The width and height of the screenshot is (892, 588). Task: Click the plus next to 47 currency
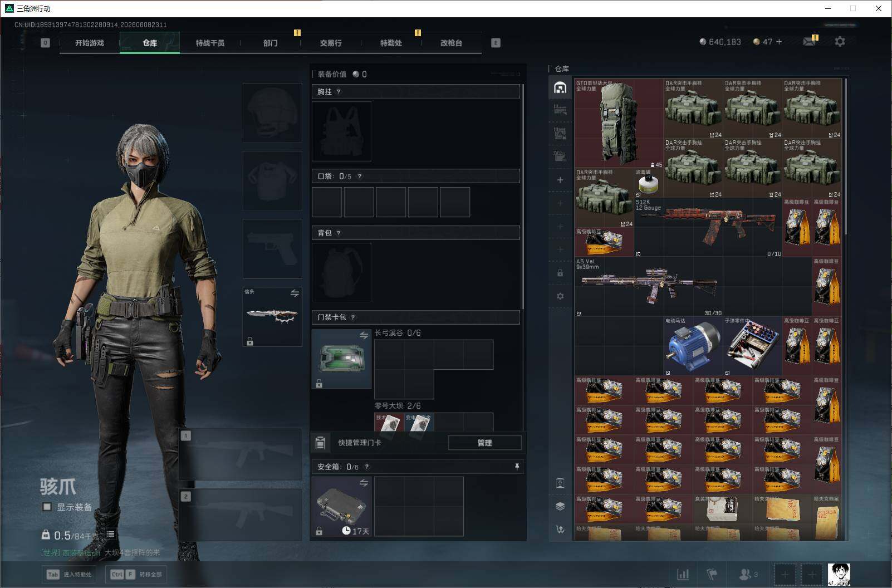[779, 42]
